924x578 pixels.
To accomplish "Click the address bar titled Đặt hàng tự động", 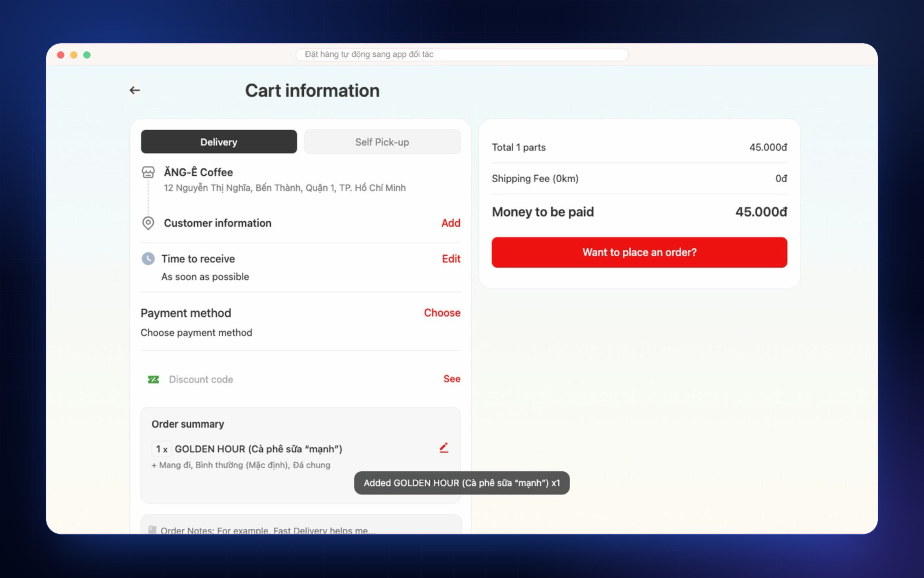I will point(462,55).
